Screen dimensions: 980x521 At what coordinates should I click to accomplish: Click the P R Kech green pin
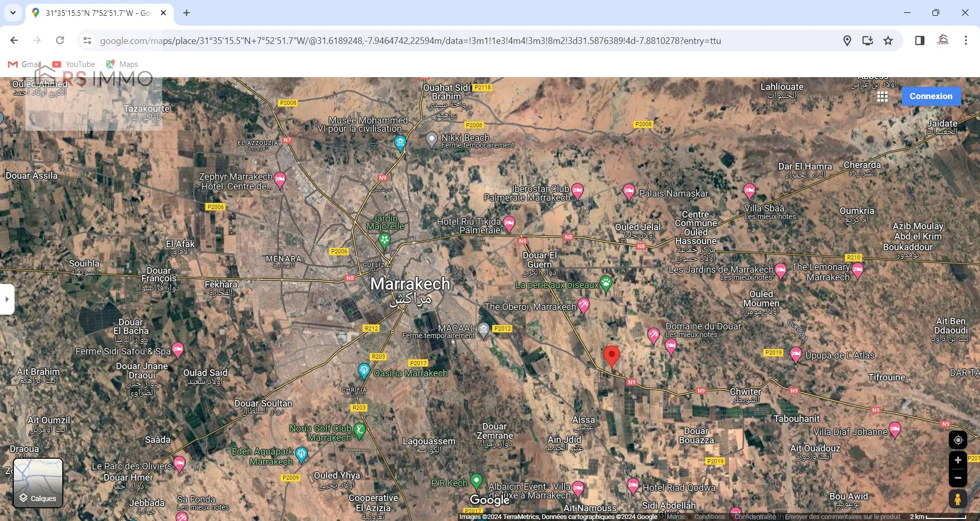(476, 481)
